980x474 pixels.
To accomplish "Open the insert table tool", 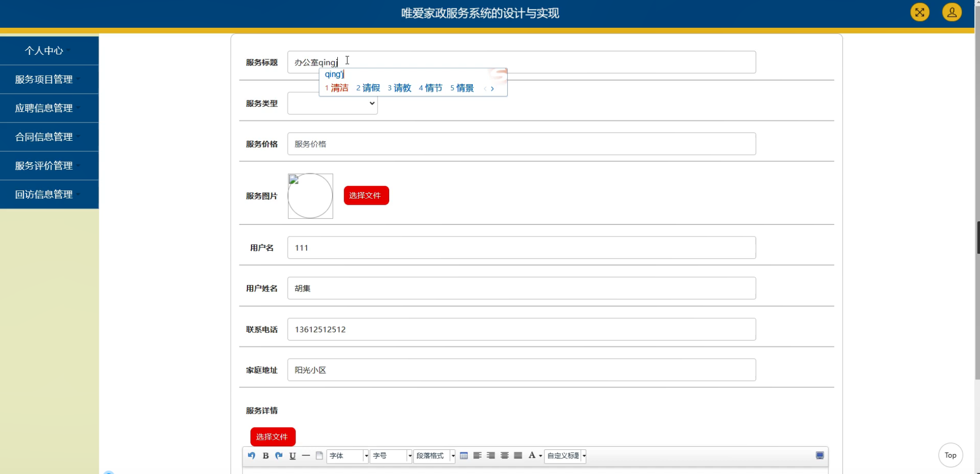I will click(464, 456).
